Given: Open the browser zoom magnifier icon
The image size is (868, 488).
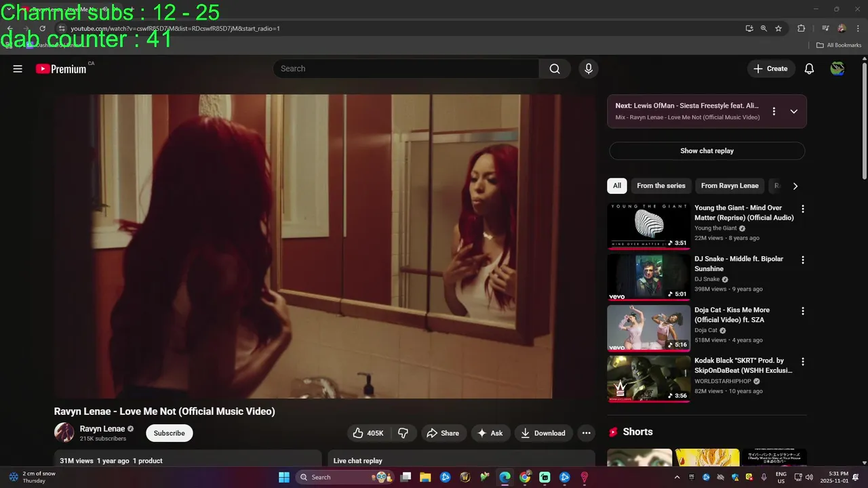Looking at the screenshot, I should click(x=764, y=28).
